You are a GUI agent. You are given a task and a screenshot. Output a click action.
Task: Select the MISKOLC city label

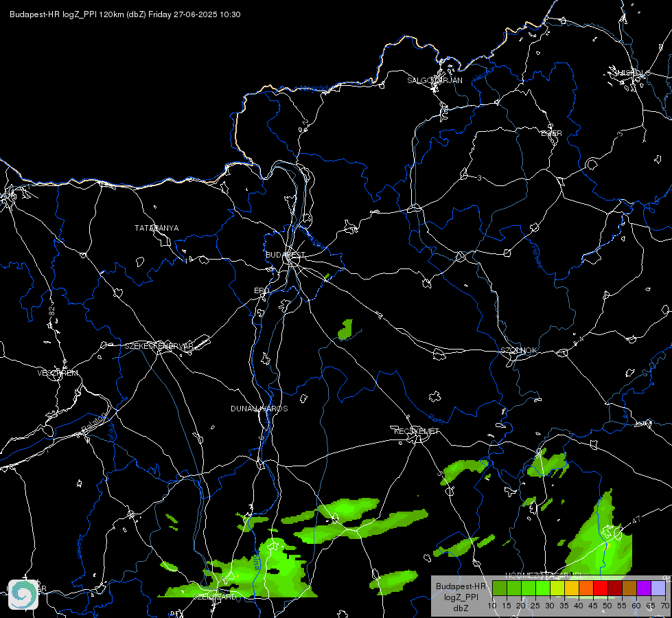(x=633, y=73)
